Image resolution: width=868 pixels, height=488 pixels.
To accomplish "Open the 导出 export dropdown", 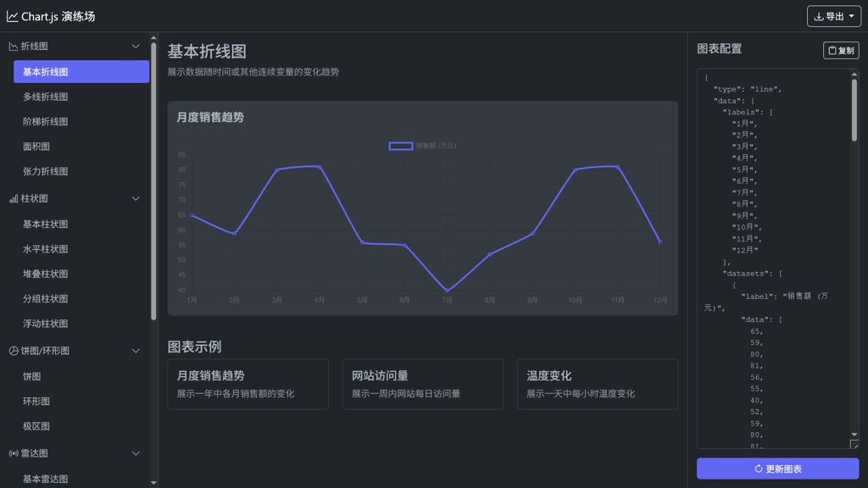I will (x=833, y=16).
